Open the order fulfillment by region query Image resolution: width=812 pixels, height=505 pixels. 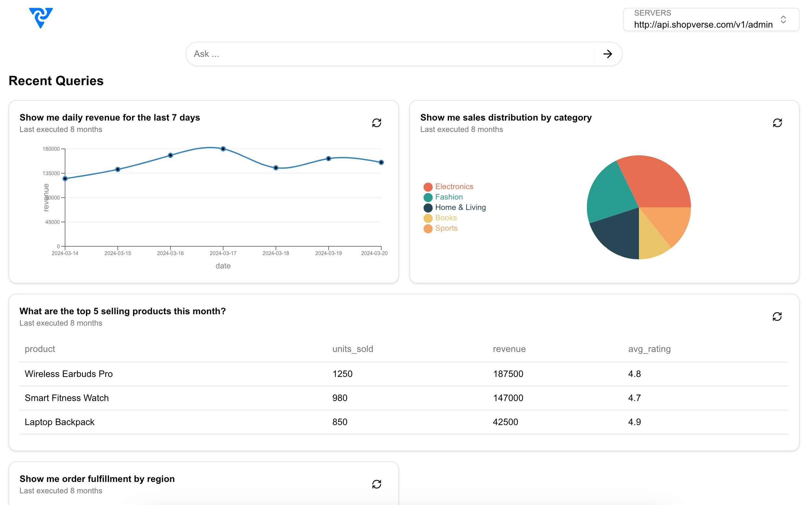coord(97,479)
